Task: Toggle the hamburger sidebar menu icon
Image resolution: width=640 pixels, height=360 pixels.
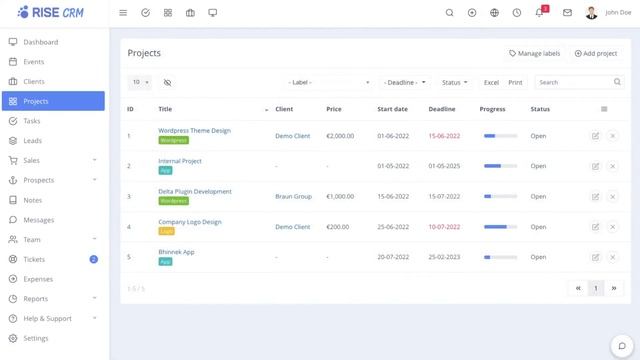Action: 123,13
